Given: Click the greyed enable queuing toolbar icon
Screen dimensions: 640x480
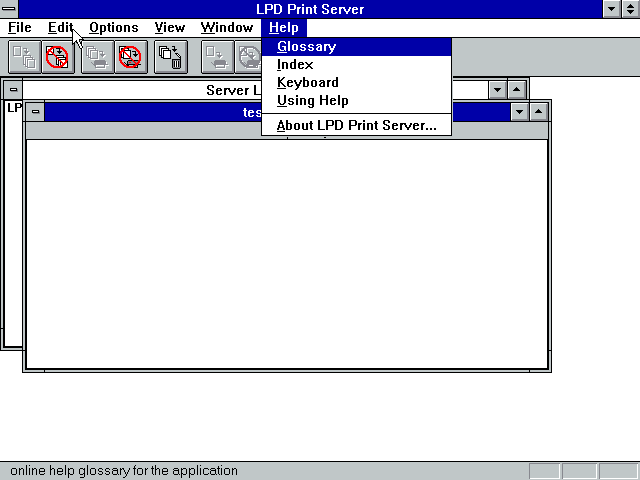Looking at the screenshot, I should 24,57.
